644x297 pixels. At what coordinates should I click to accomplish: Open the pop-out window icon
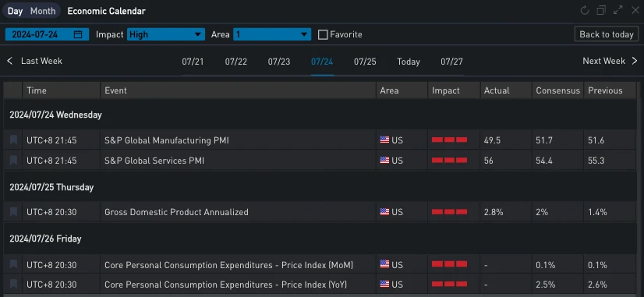coord(601,11)
